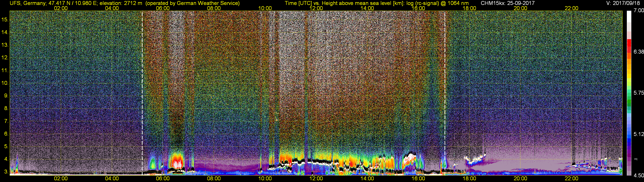The height and width of the screenshot is (182, 644).
Task: Click the bottom axis '22:00' time label
Action: [571, 179]
